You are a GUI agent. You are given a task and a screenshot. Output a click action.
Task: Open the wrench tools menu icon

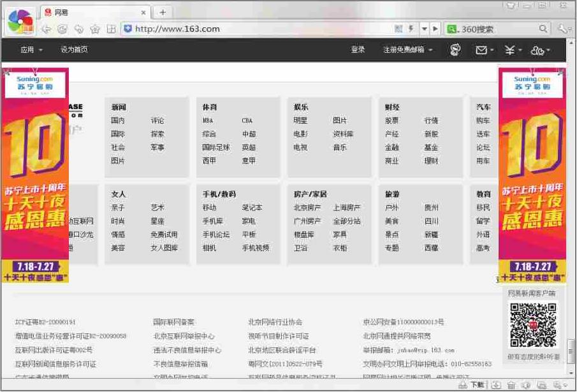(562, 29)
